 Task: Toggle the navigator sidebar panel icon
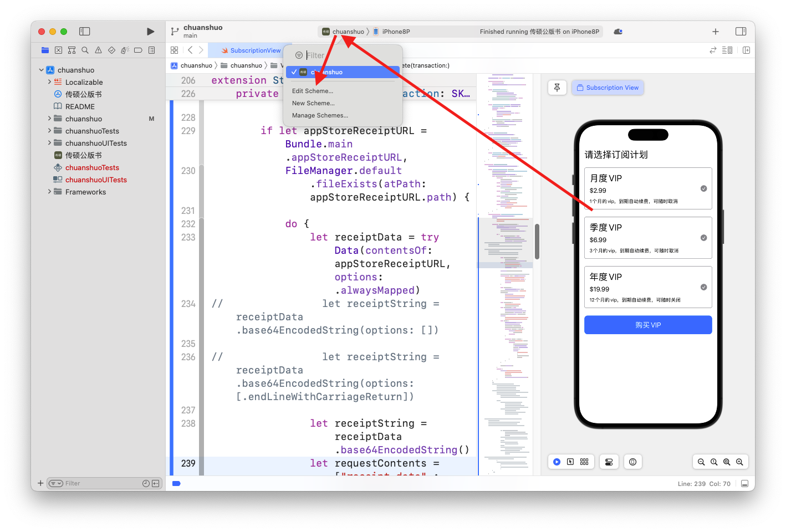(85, 32)
